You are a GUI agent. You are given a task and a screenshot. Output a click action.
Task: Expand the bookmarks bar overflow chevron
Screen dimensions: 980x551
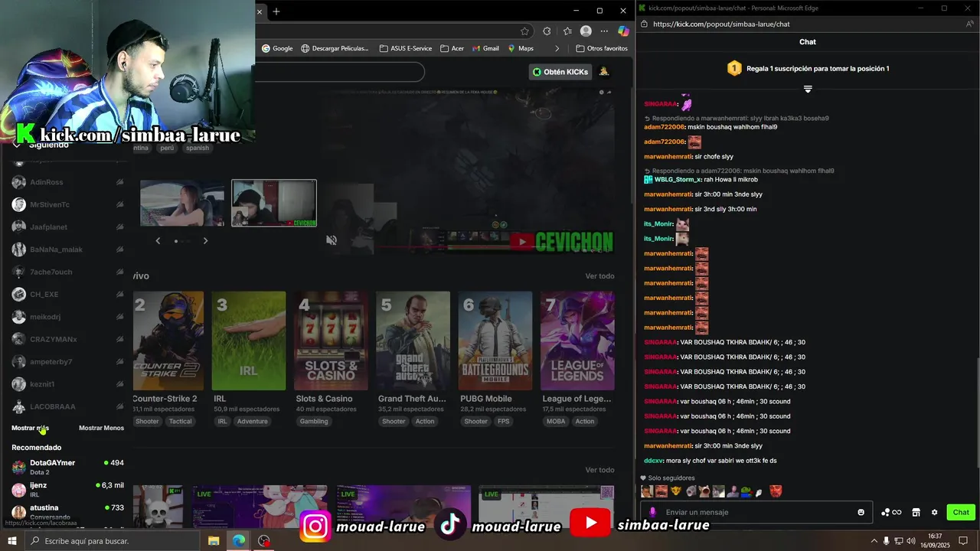(x=557, y=48)
